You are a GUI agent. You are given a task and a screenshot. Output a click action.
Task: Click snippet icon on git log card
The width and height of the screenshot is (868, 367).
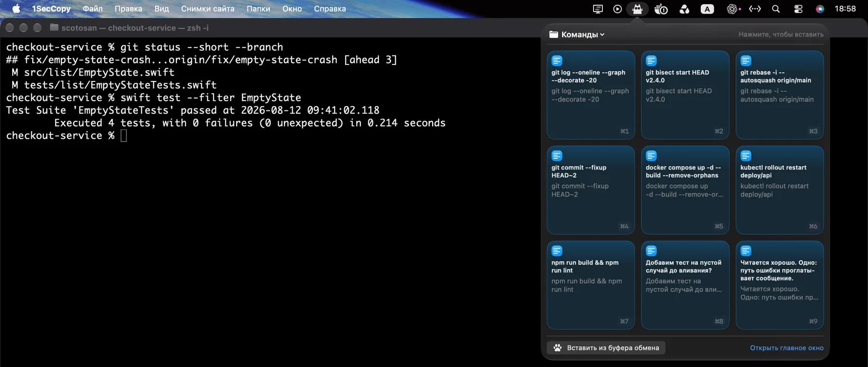coord(557,61)
